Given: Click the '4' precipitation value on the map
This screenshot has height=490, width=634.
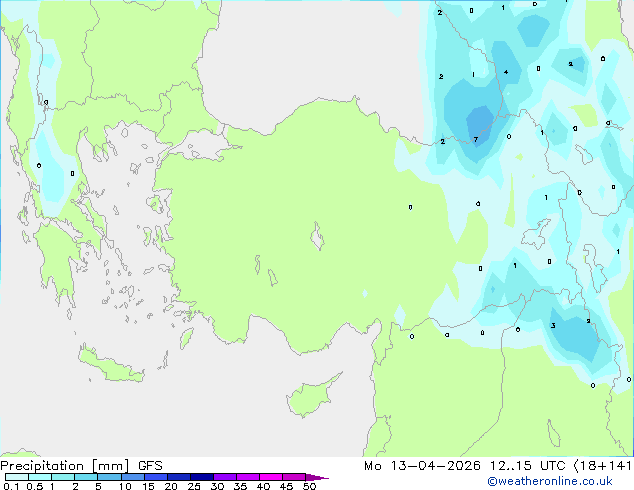Looking at the screenshot, I should click(506, 72).
